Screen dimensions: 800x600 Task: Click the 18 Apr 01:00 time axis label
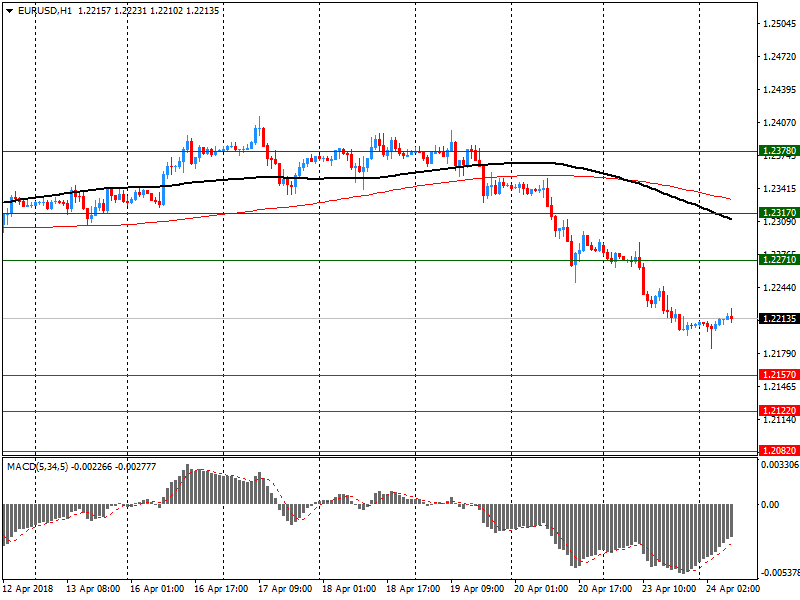click(x=349, y=589)
